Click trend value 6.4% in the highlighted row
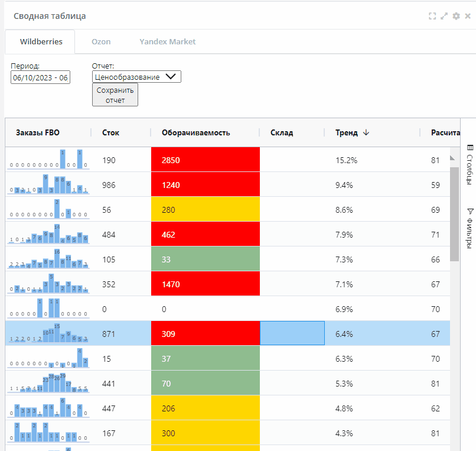Screen dimensions: 476x451 pos(344,334)
